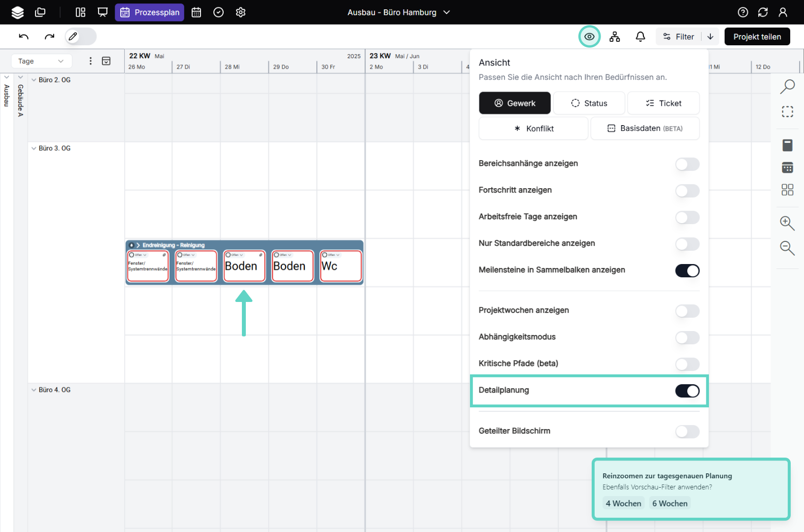Zoom in with the plus magnifier
The height and width of the screenshot is (532, 804).
pos(787,223)
